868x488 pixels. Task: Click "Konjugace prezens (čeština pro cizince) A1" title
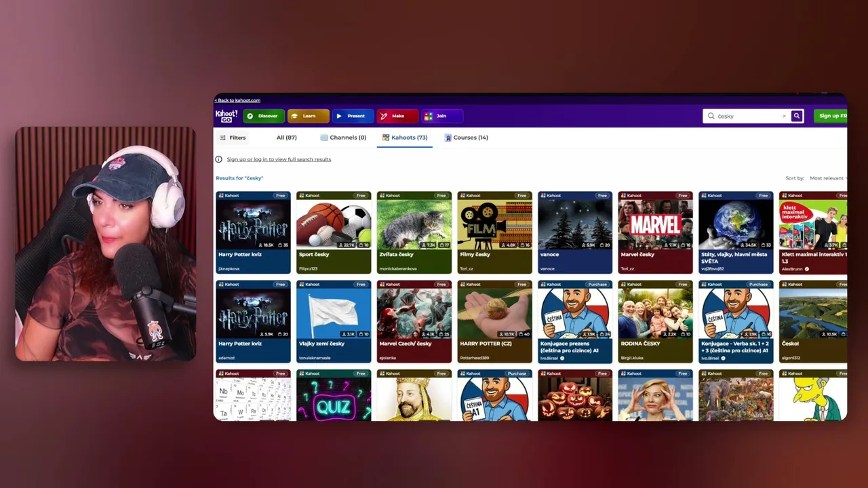570,346
